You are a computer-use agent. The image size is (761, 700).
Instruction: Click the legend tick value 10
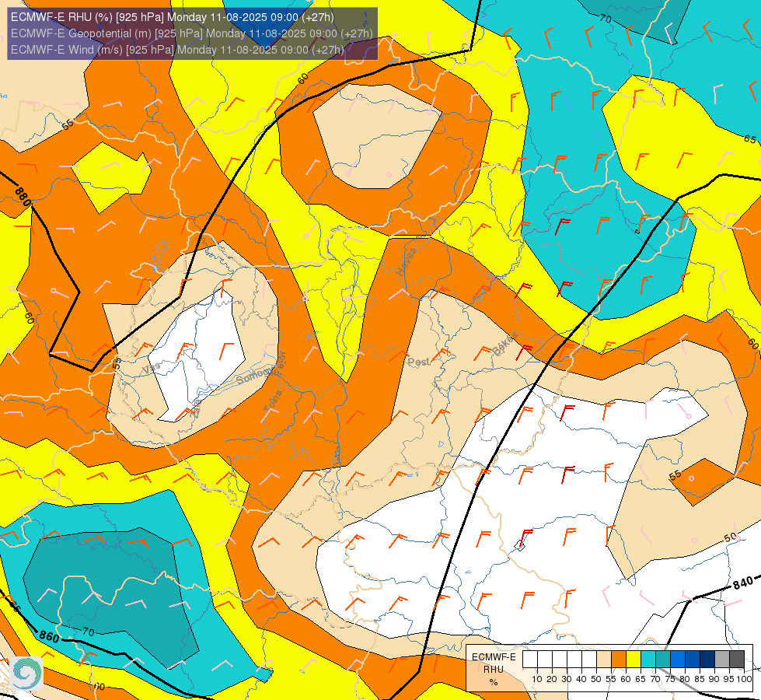(x=537, y=679)
